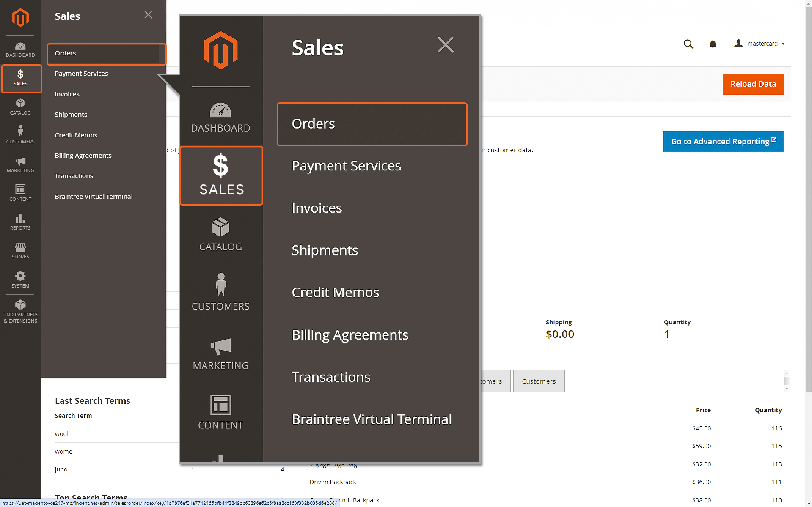Switch to the Customers tab

(539, 381)
